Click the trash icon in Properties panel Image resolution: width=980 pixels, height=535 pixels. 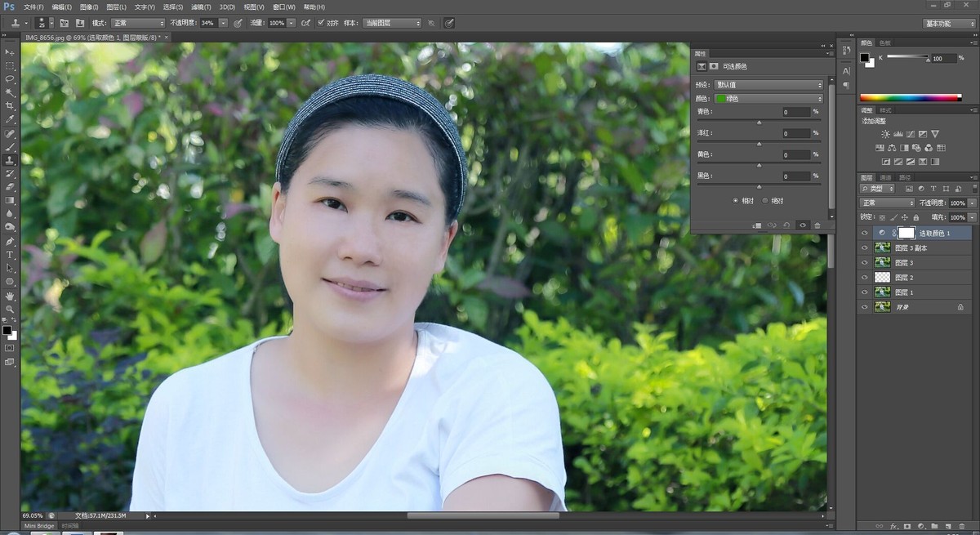coord(817,225)
